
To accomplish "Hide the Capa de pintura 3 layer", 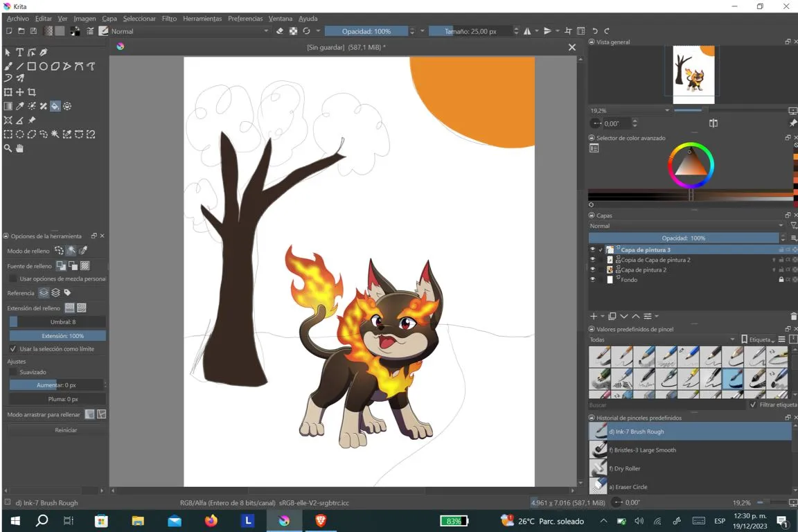I will coord(592,250).
